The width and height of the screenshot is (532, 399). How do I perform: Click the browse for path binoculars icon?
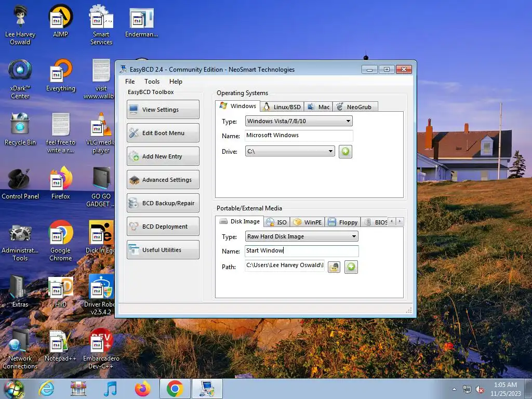coord(334,267)
